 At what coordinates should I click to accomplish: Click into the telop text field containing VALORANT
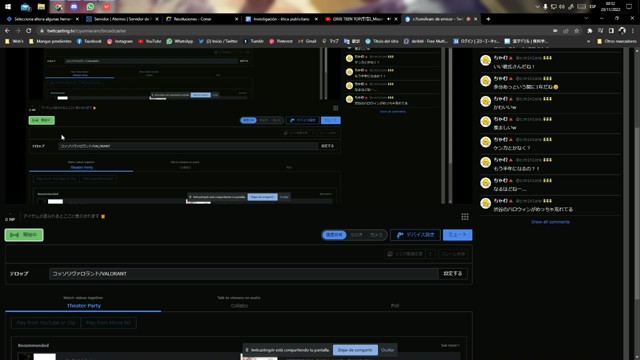tap(244, 273)
